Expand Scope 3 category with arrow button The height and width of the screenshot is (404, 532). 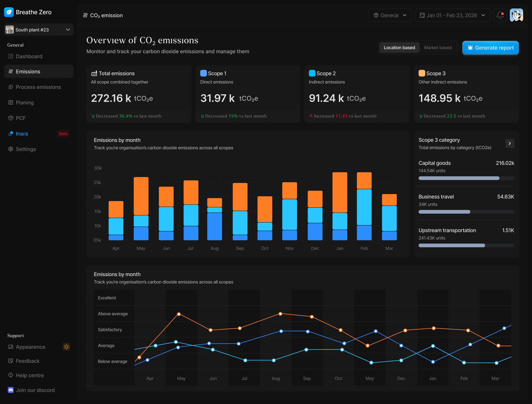tap(510, 143)
